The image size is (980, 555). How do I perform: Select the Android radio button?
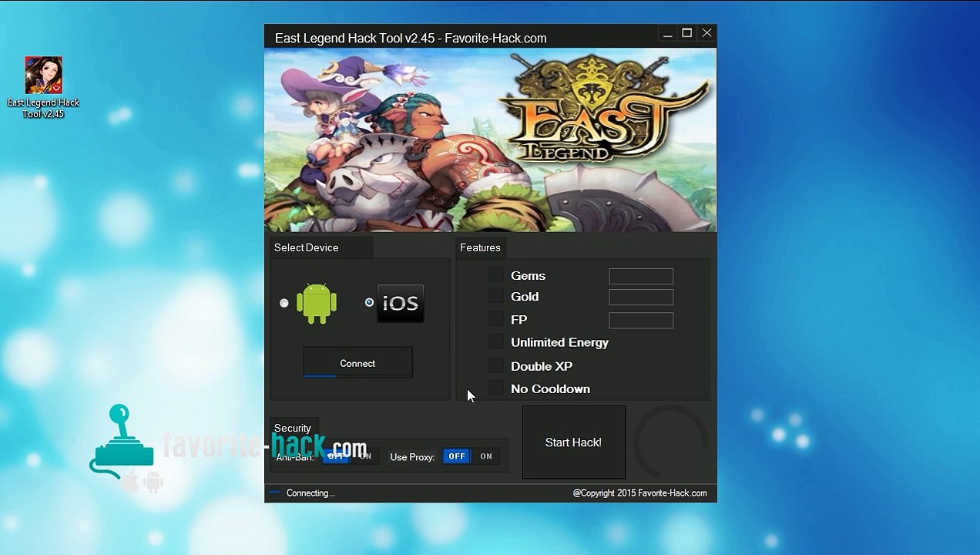(x=284, y=303)
